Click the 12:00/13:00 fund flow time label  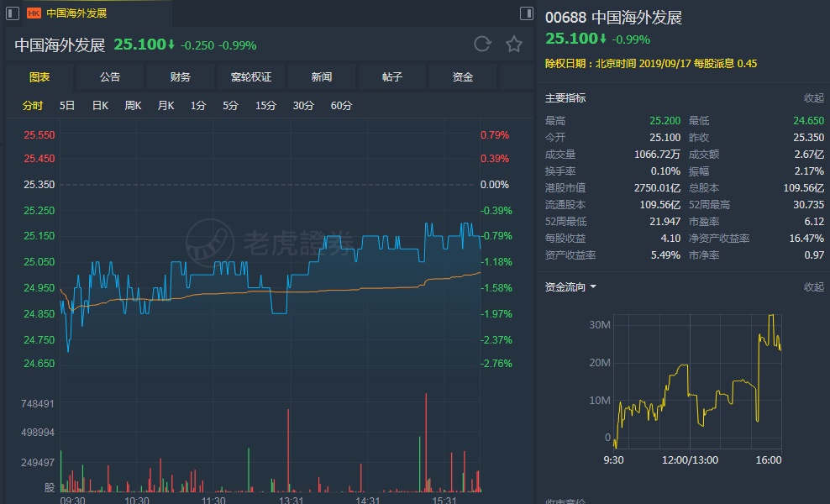coord(691,460)
